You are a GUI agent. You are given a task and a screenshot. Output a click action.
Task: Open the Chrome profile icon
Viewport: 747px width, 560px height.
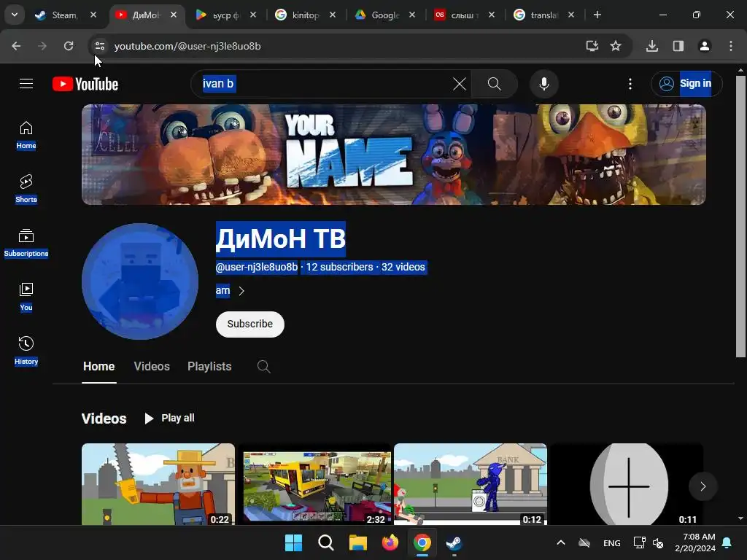pos(705,46)
